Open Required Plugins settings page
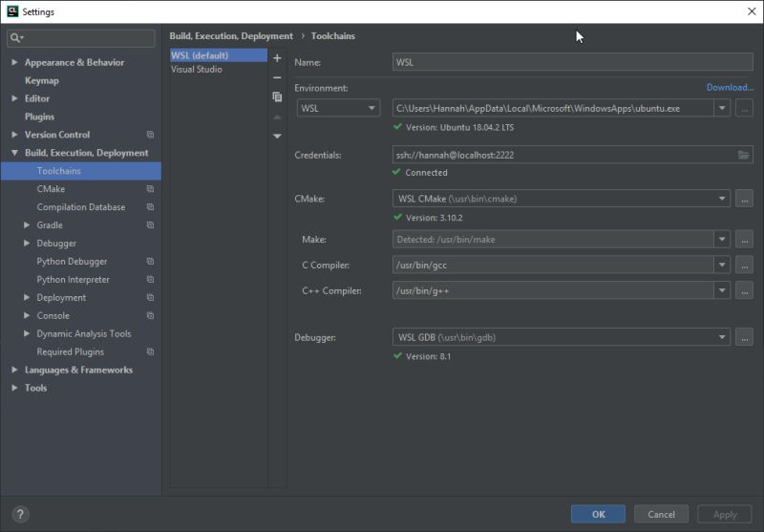The height and width of the screenshot is (532, 764). [x=70, y=351]
